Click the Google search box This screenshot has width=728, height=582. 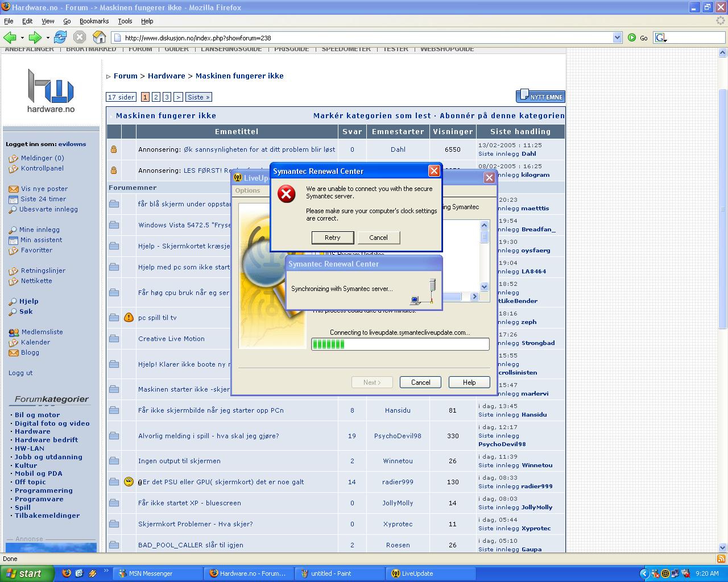tap(696, 38)
